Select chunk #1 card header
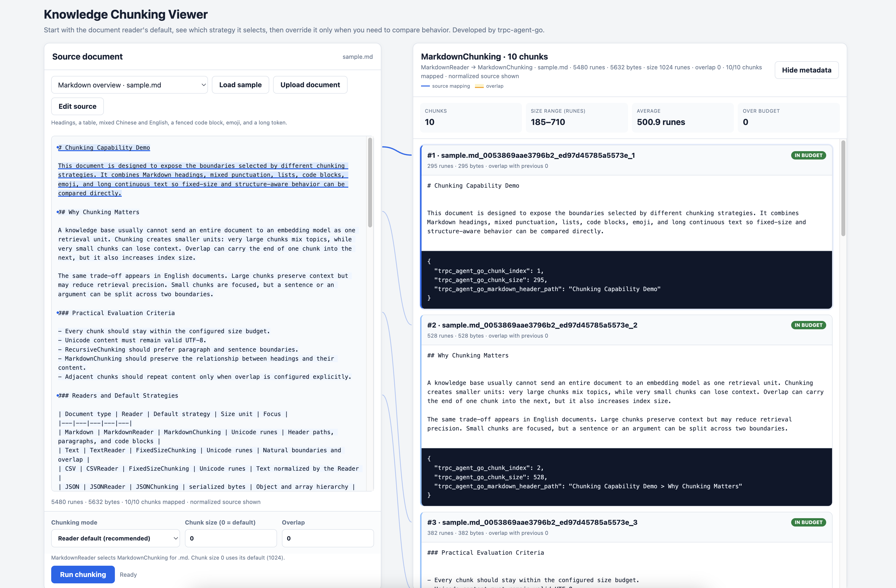This screenshot has height=588, width=896. tap(627, 160)
